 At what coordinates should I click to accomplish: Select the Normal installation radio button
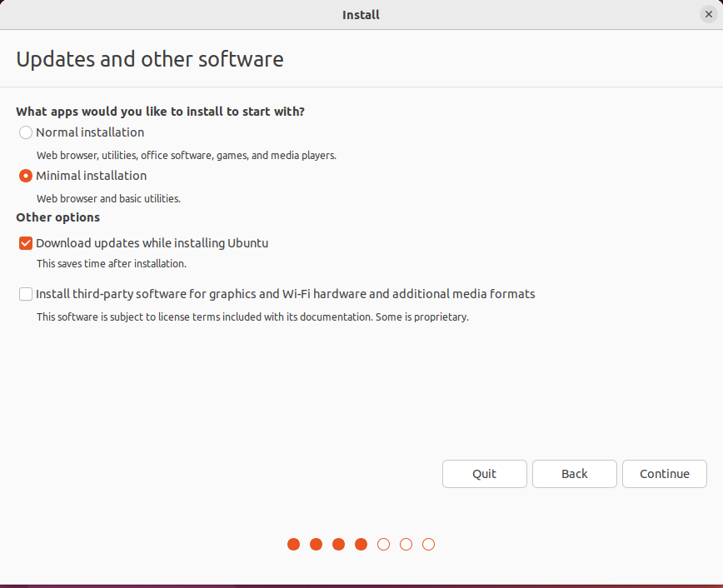(x=25, y=132)
